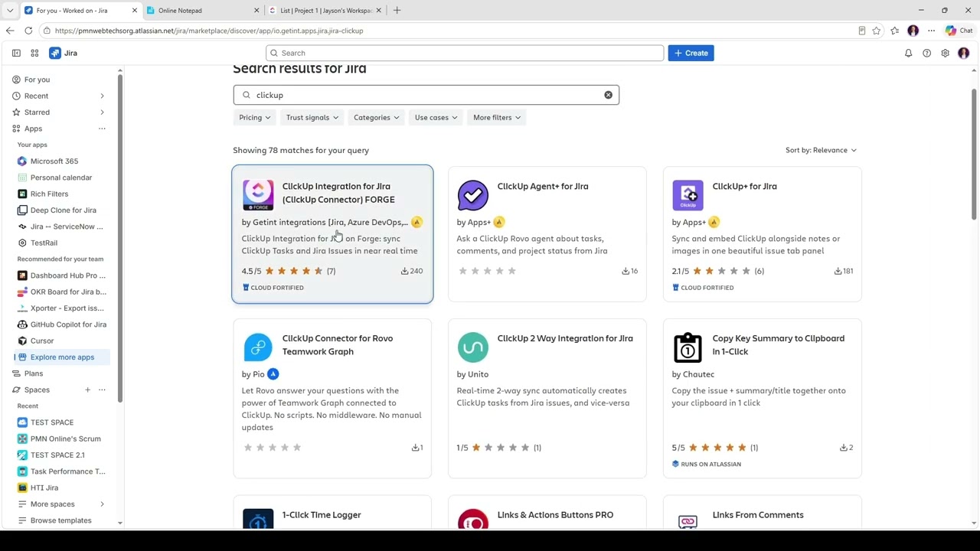Open Jira notifications bell
This screenshot has height=551, width=980.
click(908, 53)
